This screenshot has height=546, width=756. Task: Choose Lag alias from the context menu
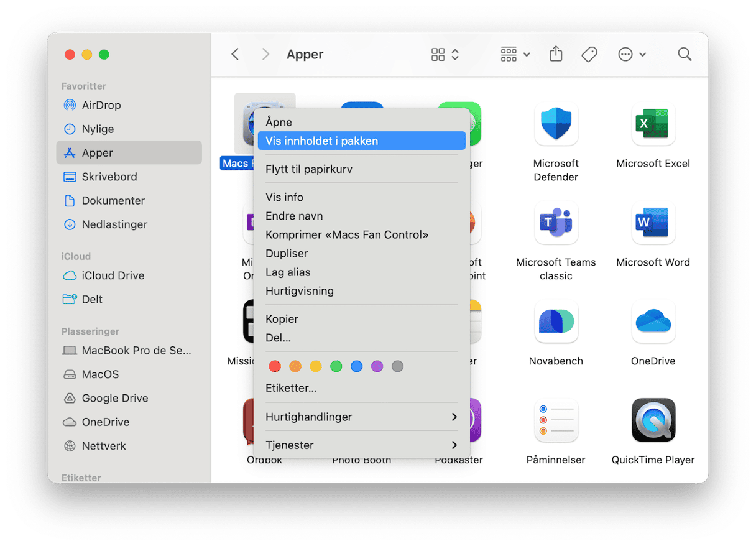(x=361, y=272)
